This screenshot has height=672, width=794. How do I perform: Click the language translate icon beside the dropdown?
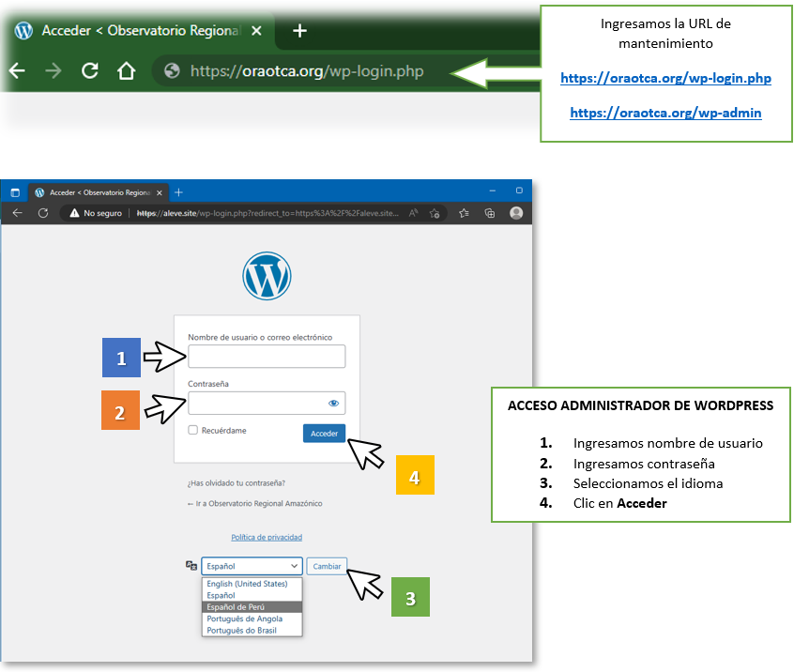[x=191, y=566]
